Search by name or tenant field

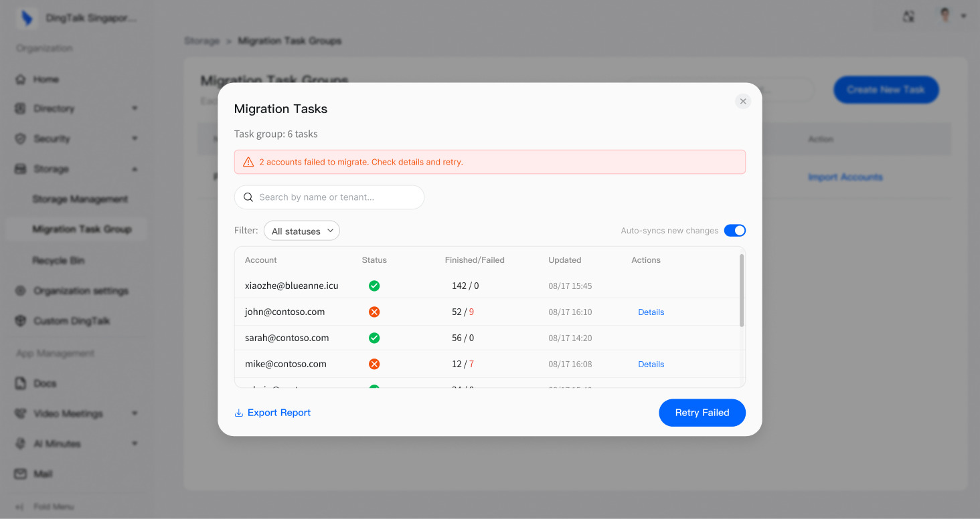(329, 197)
